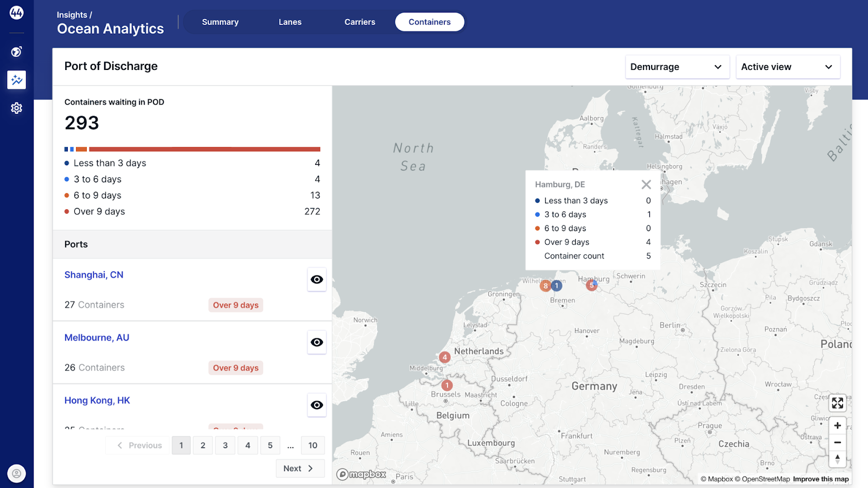Go to page 4 of ports
The height and width of the screenshot is (488, 868).
click(248, 445)
